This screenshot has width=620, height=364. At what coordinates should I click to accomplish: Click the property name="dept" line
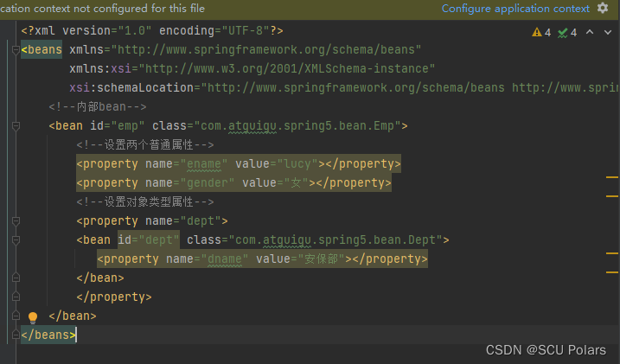pos(152,221)
